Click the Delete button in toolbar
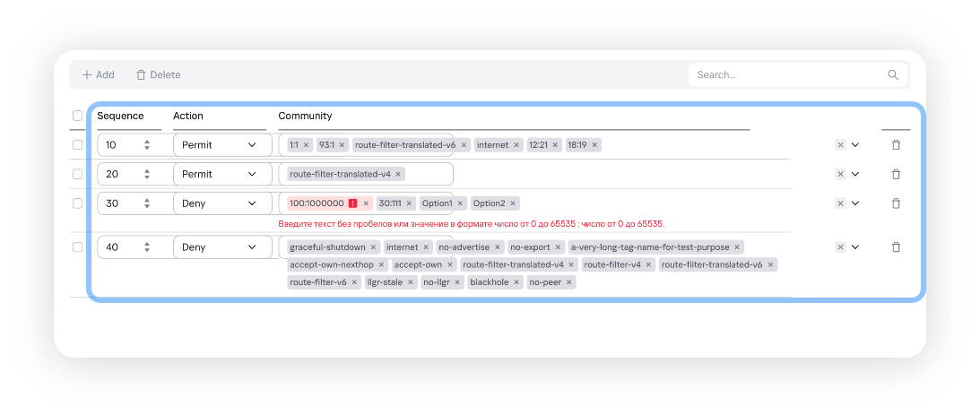 [158, 75]
